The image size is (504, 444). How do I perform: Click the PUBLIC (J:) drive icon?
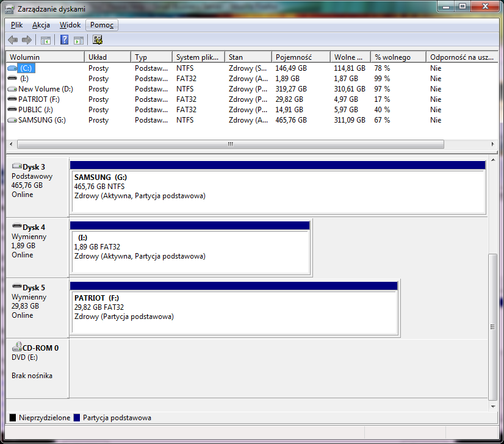(12, 109)
